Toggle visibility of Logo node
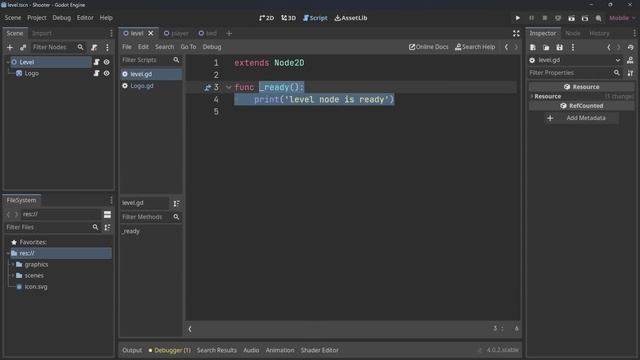Image resolution: width=640 pixels, height=360 pixels. point(107,73)
